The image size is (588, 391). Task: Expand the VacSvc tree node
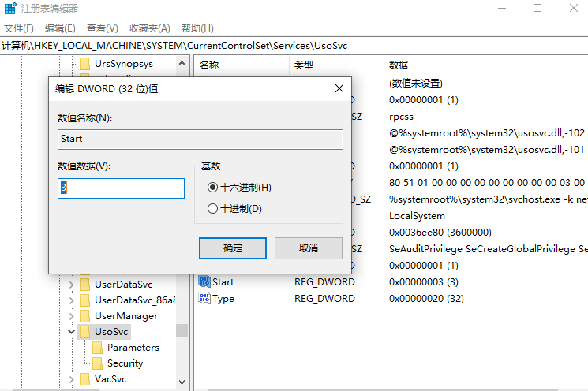click(71, 379)
